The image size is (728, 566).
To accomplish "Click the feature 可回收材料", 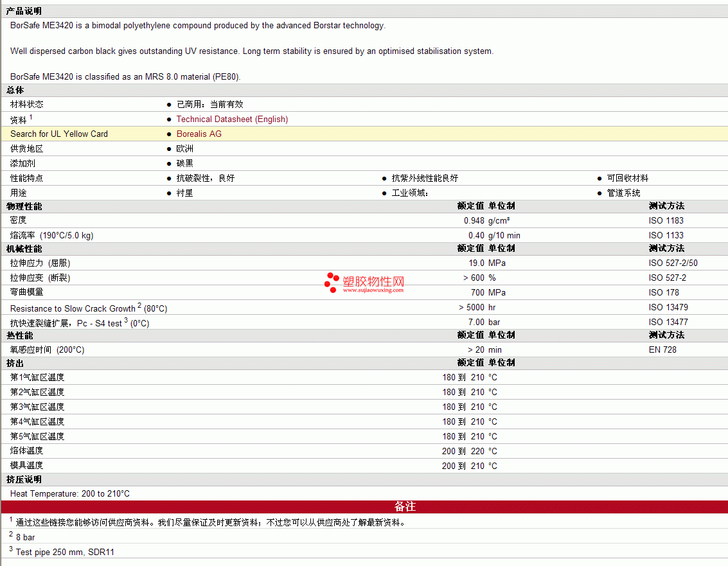I will tap(628, 179).
